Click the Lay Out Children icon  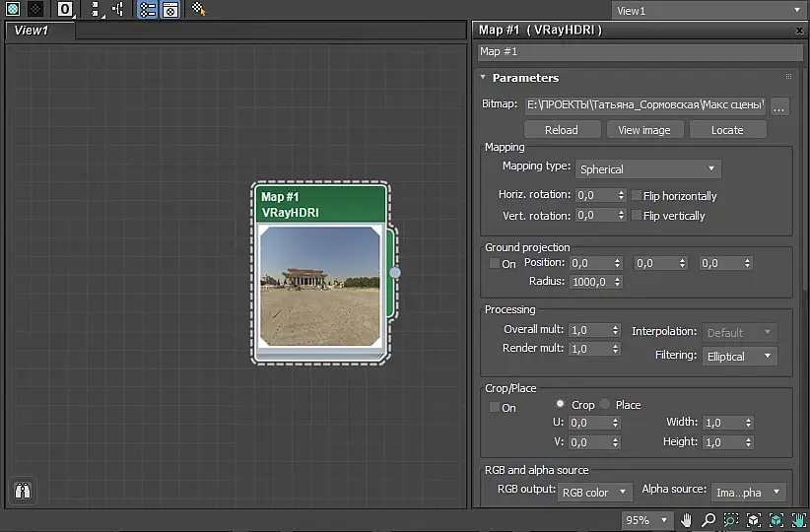pyautogui.click(x=117, y=10)
